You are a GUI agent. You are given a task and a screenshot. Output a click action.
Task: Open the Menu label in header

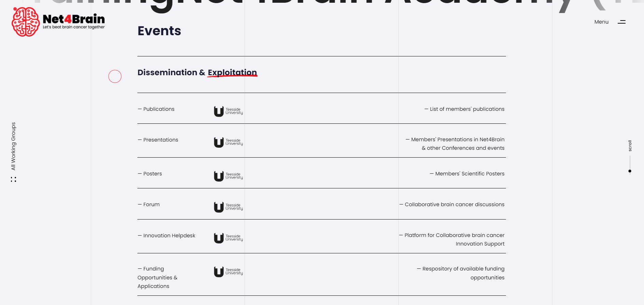[x=601, y=22]
